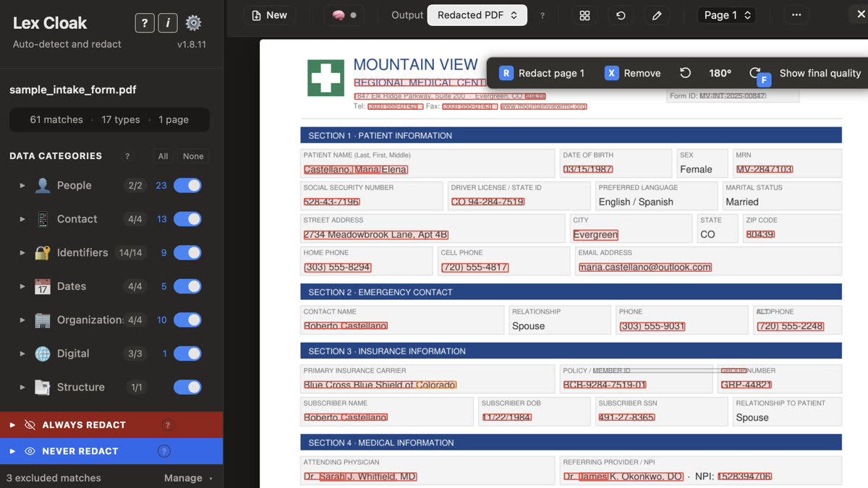Click the undo arrow in top toolbar

pos(621,15)
